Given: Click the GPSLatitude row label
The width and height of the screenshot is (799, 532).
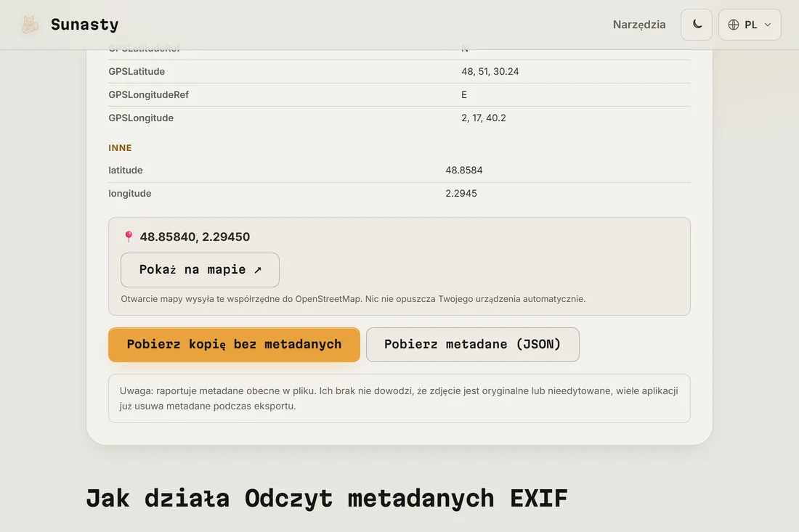Looking at the screenshot, I should click(x=137, y=71).
